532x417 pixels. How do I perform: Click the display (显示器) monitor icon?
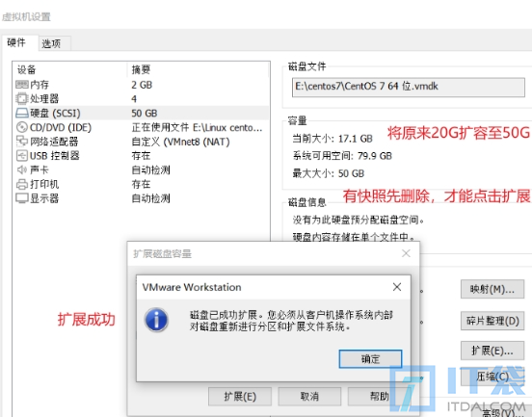pos(22,198)
